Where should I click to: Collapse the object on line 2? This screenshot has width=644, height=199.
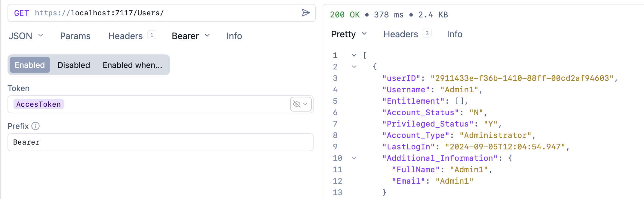coord(354,67)
